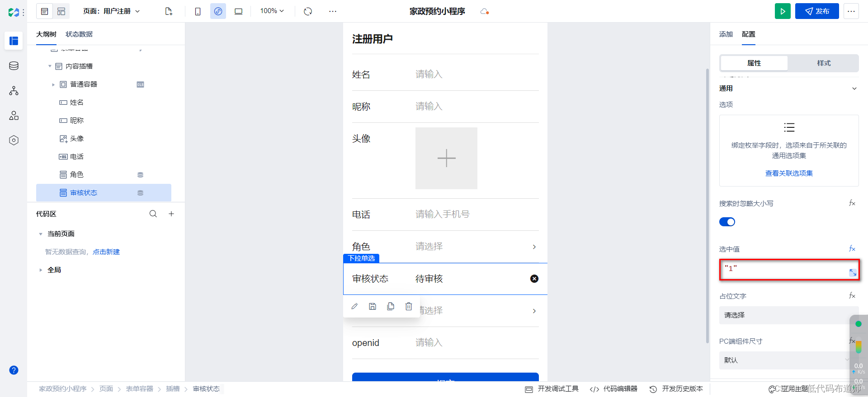Click the 发布 publish button
The width and height of the screenshot is (868, 397).
click(817, 11)
